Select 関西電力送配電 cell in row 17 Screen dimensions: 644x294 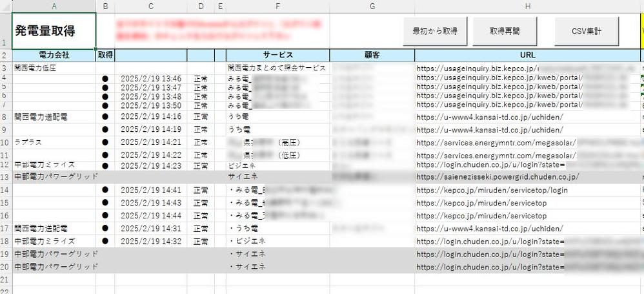54,228
